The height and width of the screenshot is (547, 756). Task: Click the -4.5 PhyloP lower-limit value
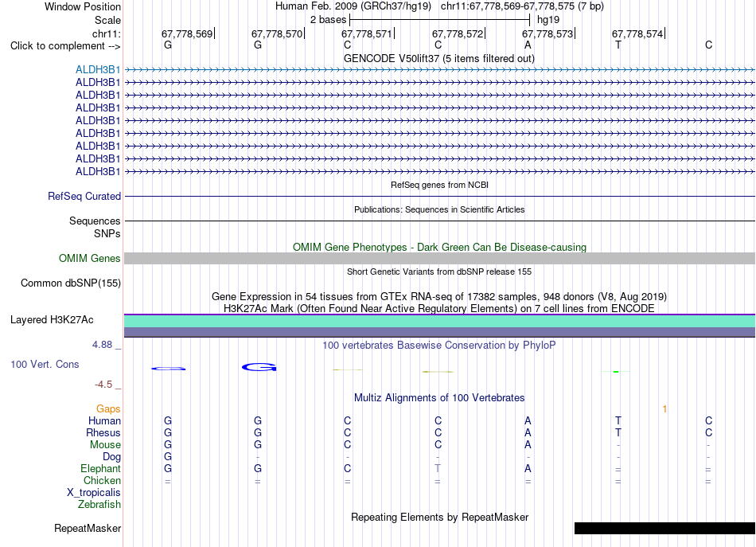tap(103, 385)
